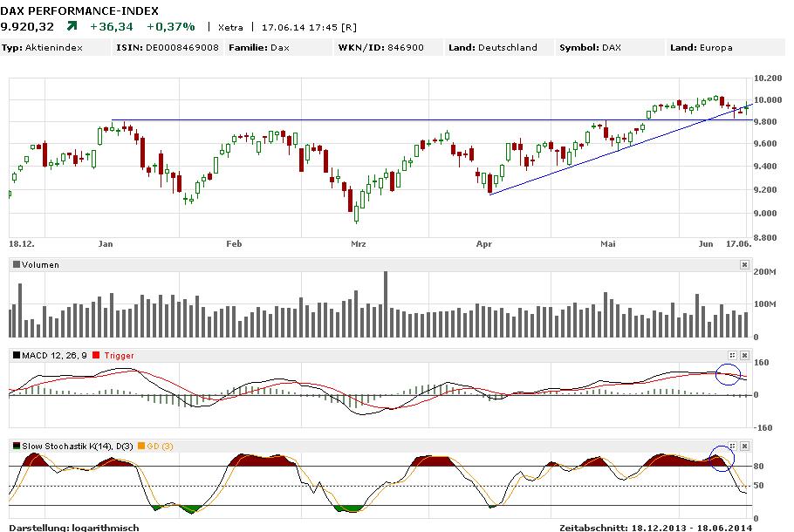Click the dark Slow Stochastik legend square
This screenshot has width=794, height=532.
pos(17,446)
